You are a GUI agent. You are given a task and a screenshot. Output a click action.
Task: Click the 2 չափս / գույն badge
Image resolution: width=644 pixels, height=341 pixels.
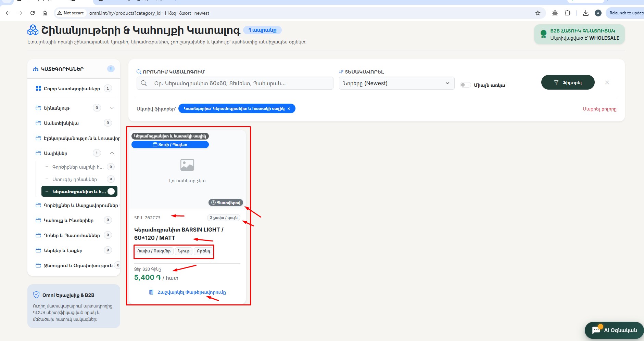[224, 218]
